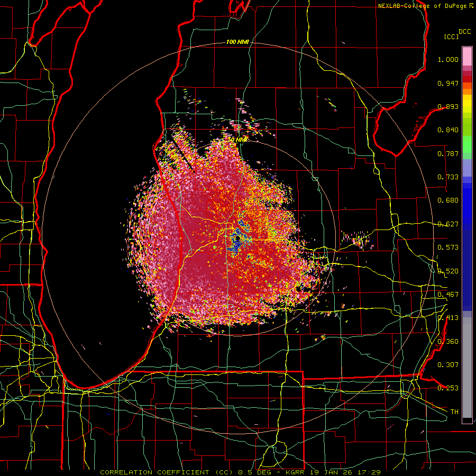
Task: Click the 0.413 color scale value
Action: tap(448, 318)
